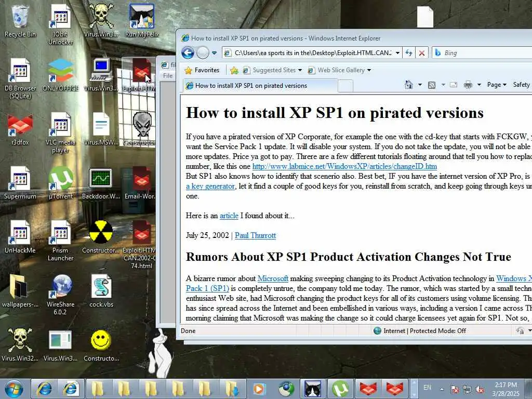Select the Supermium desktop shortcut

(x=20, y=183)
